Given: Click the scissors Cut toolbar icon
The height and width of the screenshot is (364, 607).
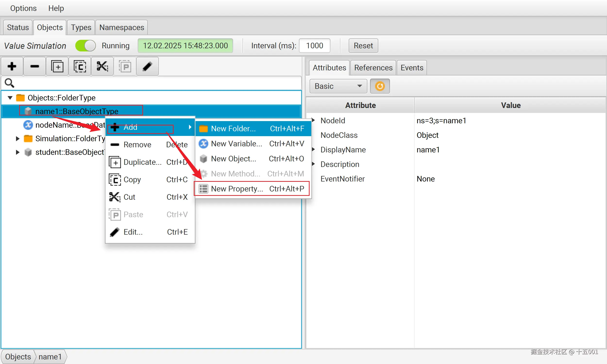Looking at the screenshot, I should (102, 66).
